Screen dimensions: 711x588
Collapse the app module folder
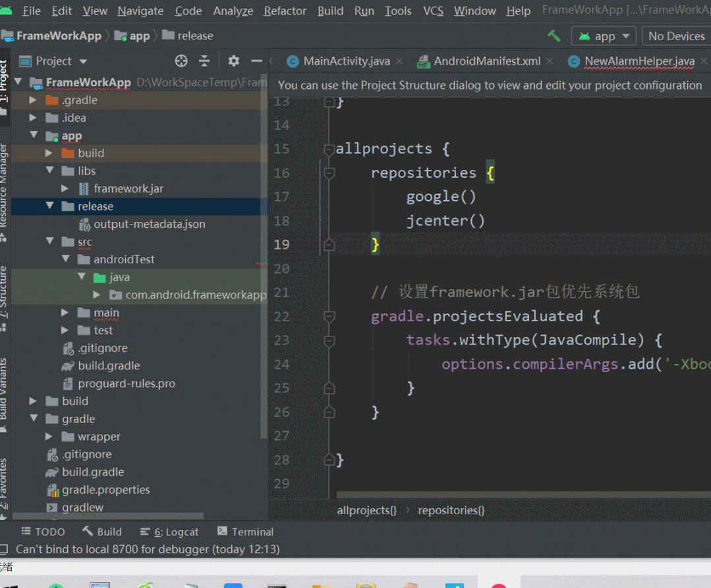click(34, 135)
